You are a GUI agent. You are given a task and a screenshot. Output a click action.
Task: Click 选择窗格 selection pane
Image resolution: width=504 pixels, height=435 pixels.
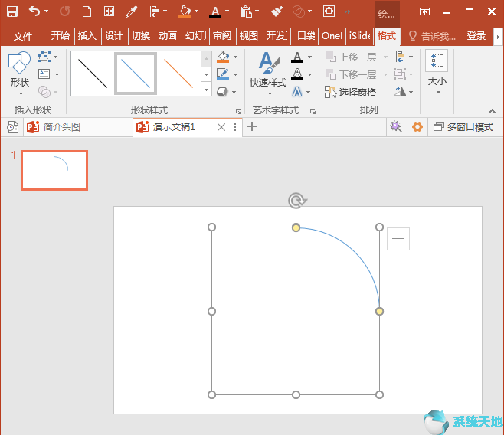pyautogui.click(x=350, y=92)
